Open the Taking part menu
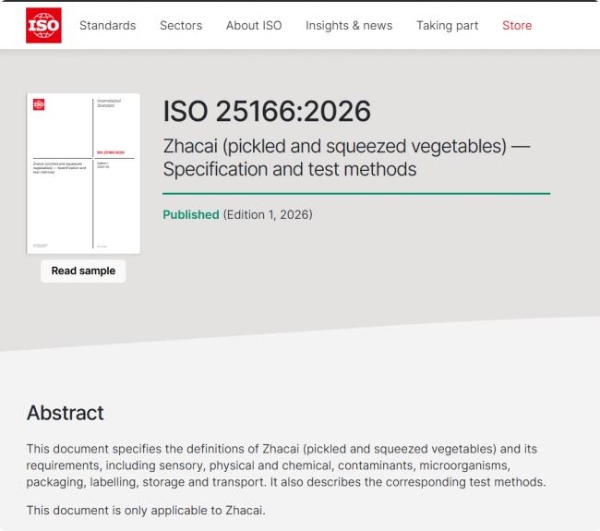Image resolution: width=600 pixels, height=531 pixels. [447, 26]
